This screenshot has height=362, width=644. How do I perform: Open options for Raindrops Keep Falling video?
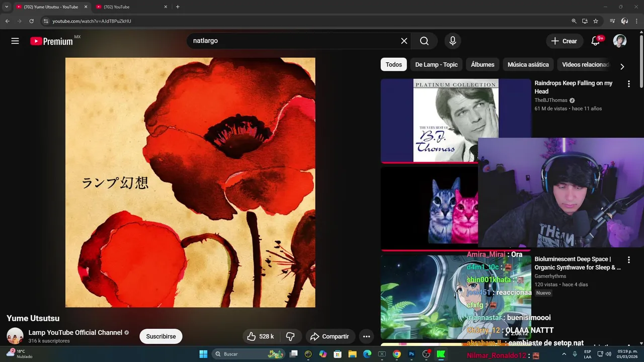coord(628,84)
